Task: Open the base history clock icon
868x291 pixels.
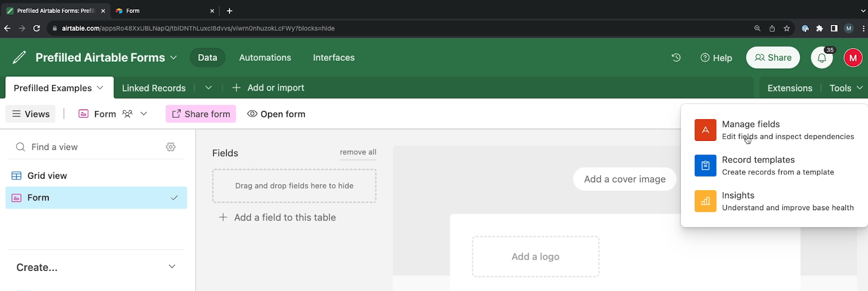Action: [676, 57]
